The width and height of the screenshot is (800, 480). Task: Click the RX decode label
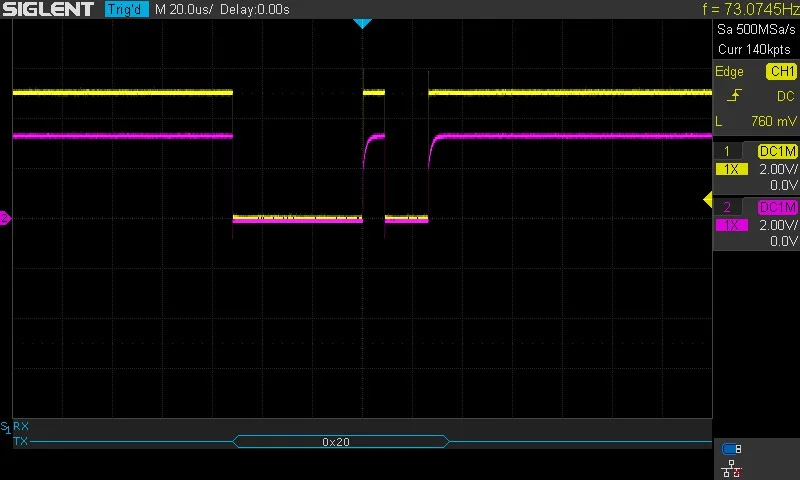pos(21,426)
